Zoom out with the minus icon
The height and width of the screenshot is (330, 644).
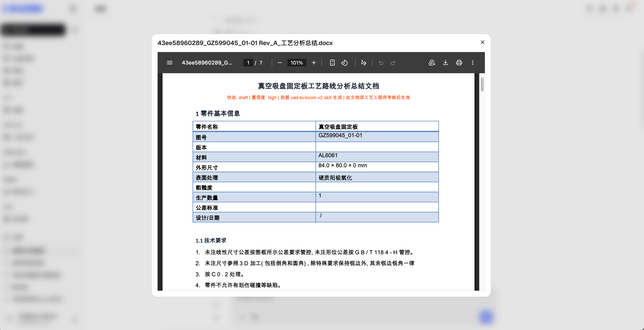tap(280, 63)
